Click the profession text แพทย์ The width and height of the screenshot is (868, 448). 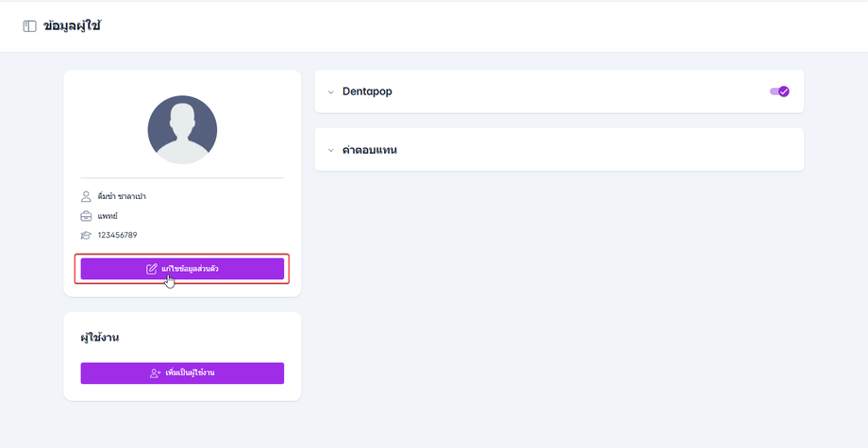coord(108,216)
